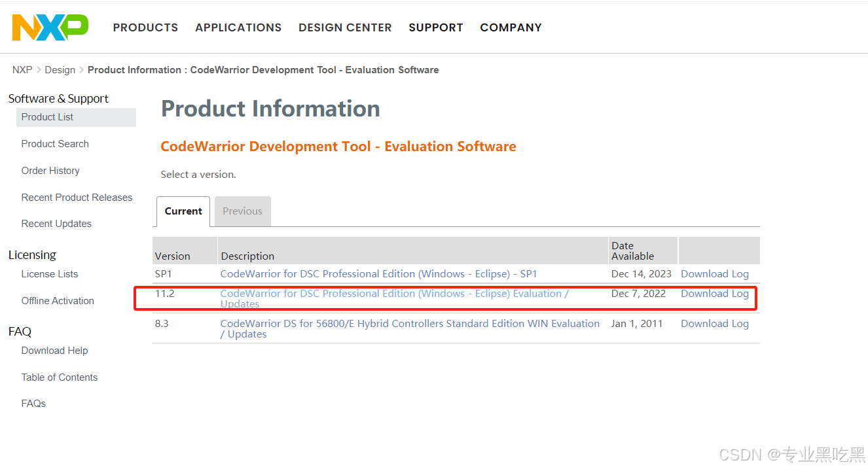Click the orange CodeWarrior Development Tool title
This screenshot has height=469, width=868.
[338, 147]
